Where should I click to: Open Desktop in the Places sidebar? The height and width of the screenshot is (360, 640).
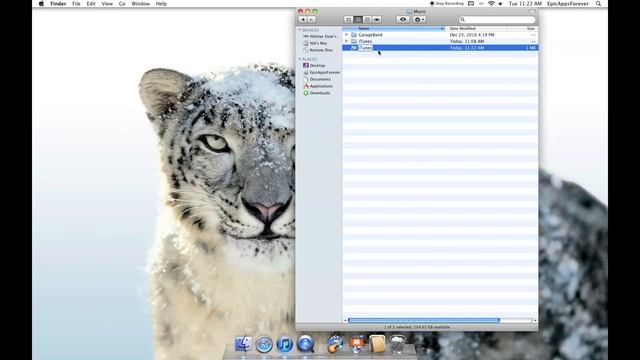(x=314, y=66)
